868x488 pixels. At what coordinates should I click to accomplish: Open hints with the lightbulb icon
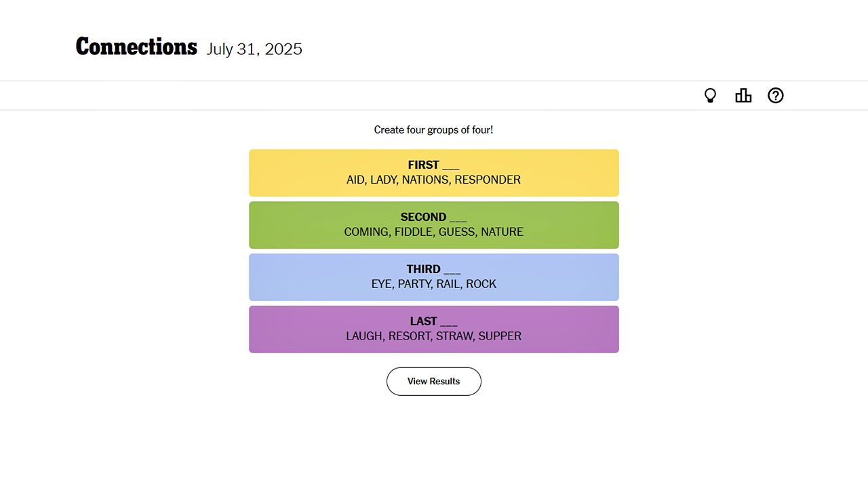(x=710, y=95)
